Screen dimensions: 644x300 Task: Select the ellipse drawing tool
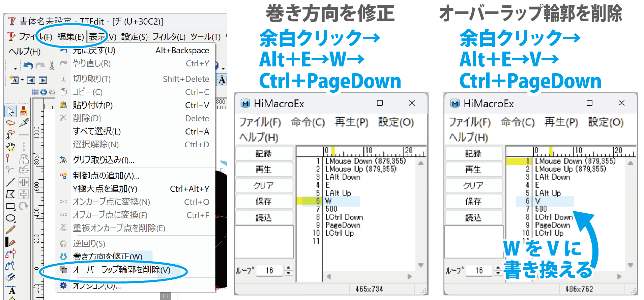pos(10,218)
